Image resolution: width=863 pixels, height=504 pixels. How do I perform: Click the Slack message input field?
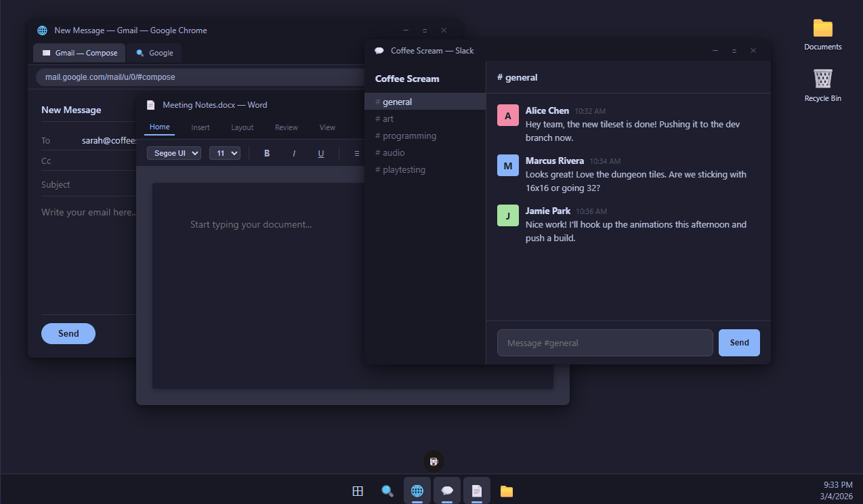[604, 343]
